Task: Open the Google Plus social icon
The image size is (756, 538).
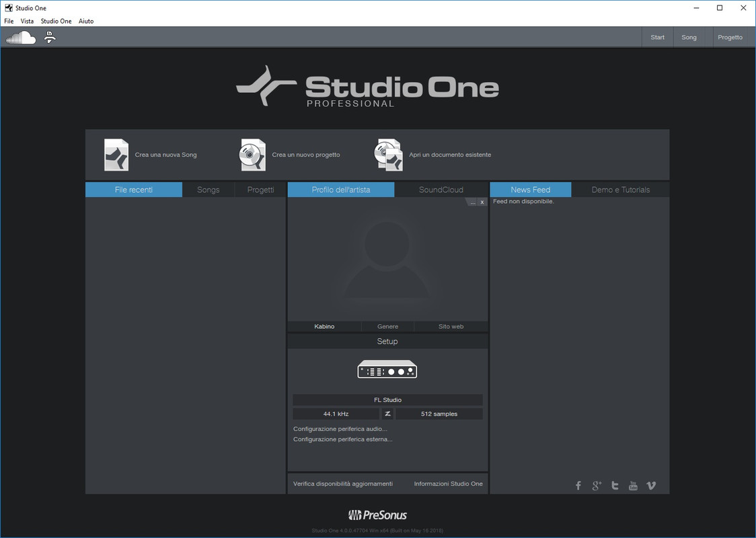Action: (597, 486)
